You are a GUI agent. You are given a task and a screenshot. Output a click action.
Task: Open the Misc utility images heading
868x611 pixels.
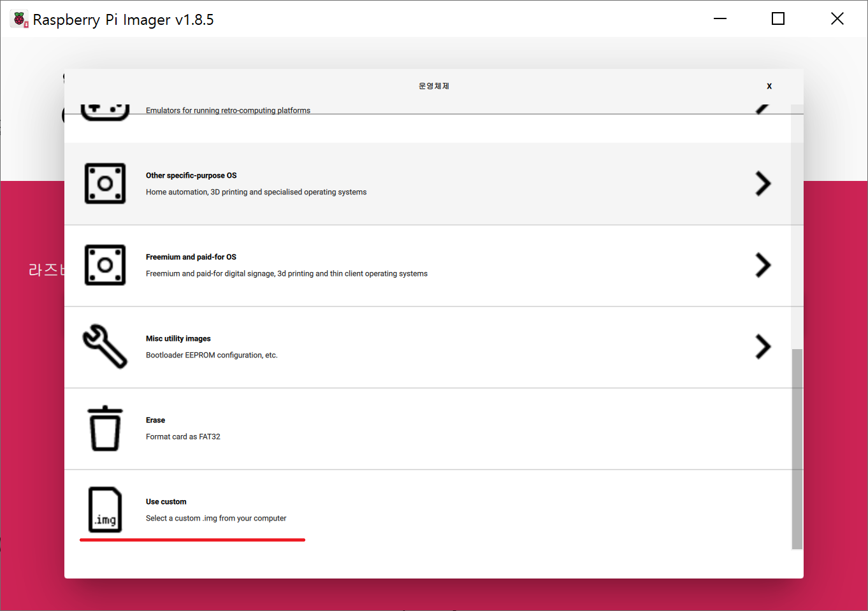click(178, 338)
